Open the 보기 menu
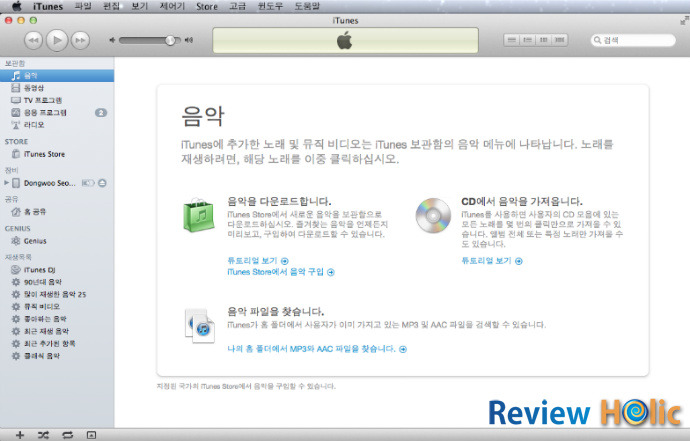Image resolution: width=690 pixels, height=441 pixels. 139,6
